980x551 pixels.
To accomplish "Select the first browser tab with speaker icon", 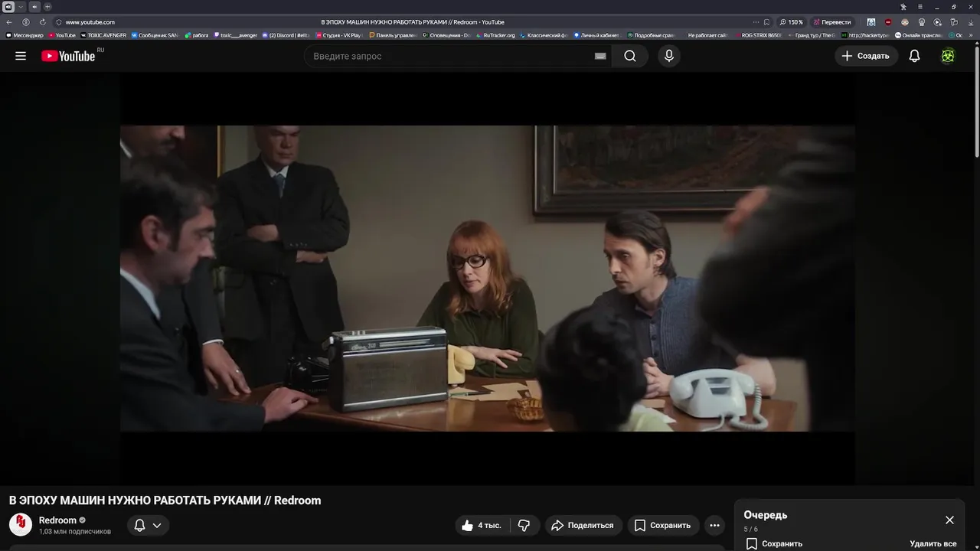I will tap(8, 7).
